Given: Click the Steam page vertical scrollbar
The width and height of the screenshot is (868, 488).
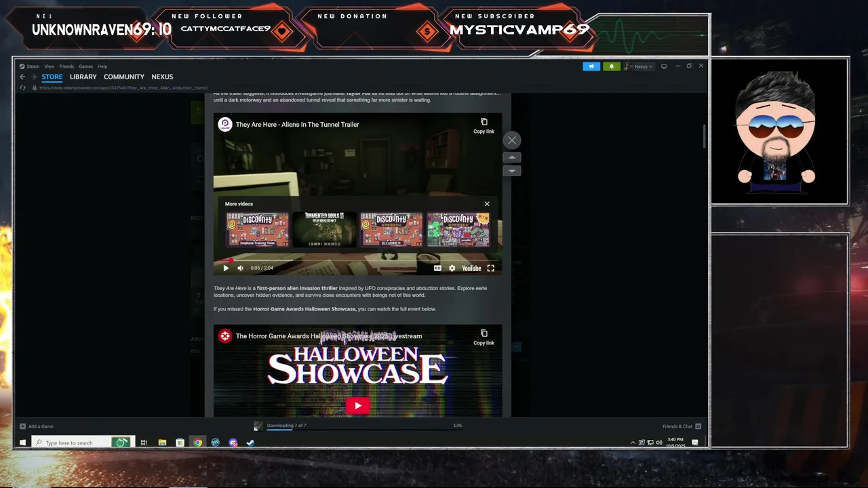Looking at the screenshot, I should tap(705, 136).
